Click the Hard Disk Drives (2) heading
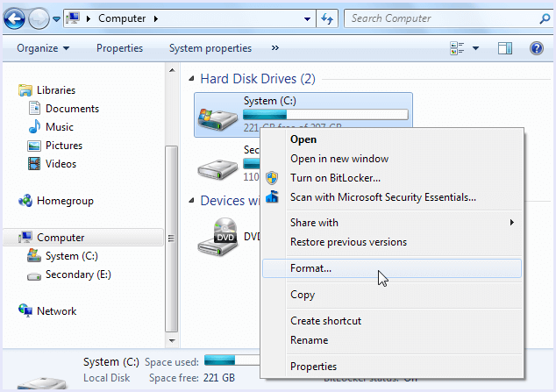Image resolution: width=556 pixels, height=392 pixels. tap(258, 79)
